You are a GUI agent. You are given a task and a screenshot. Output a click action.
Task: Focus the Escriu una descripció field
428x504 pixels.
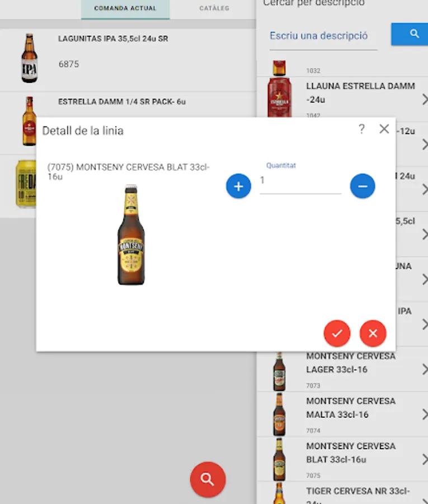tap(323, 36)
